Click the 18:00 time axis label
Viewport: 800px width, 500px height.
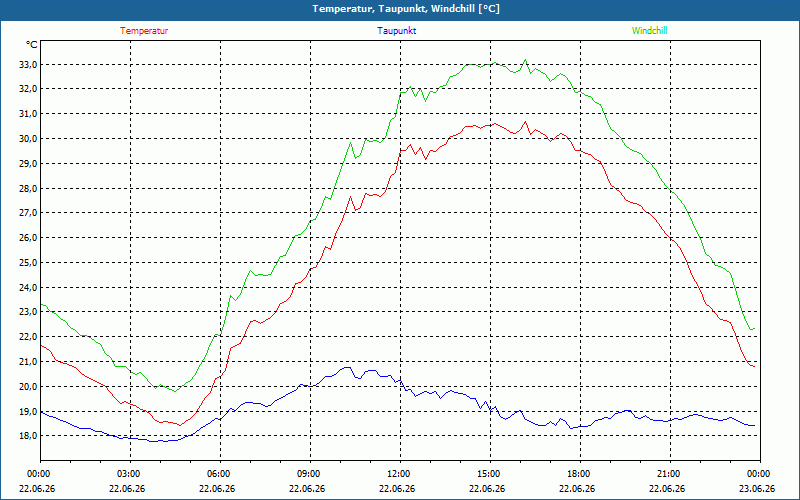579,474
